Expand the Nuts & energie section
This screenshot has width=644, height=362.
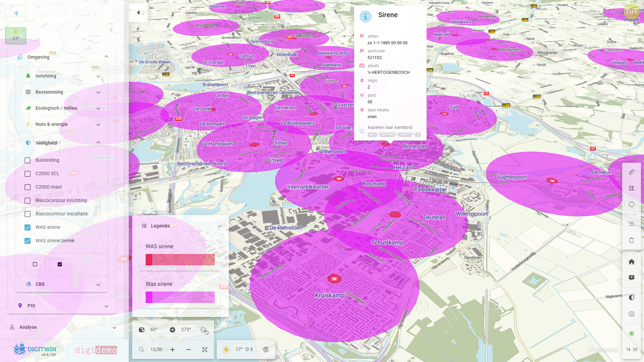pos(98,124)
